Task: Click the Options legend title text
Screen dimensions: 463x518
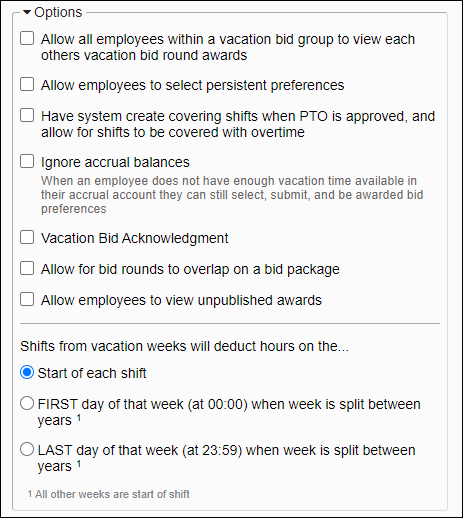Action: click(x=58, y=12)
